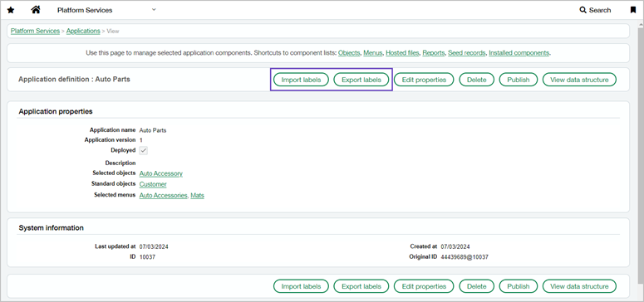The height and width of the screenshot is (302, 644).
Task: Click top Publish button
Action: tap(519, 80)
